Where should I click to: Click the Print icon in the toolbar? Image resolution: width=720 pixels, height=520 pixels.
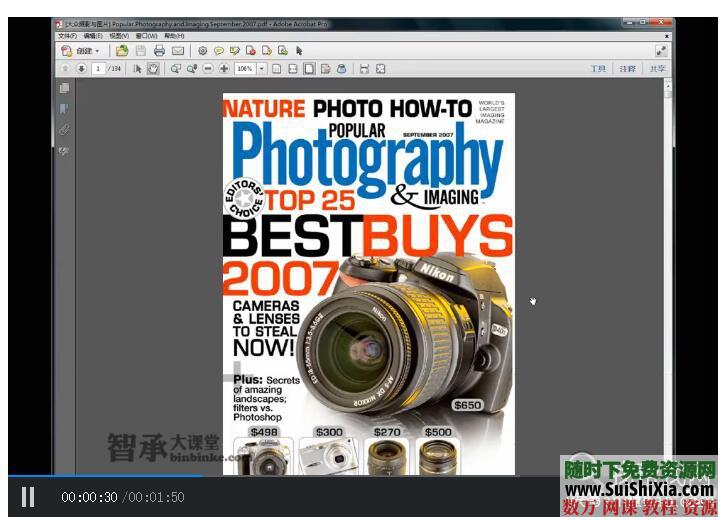click(x=159, y=51)
